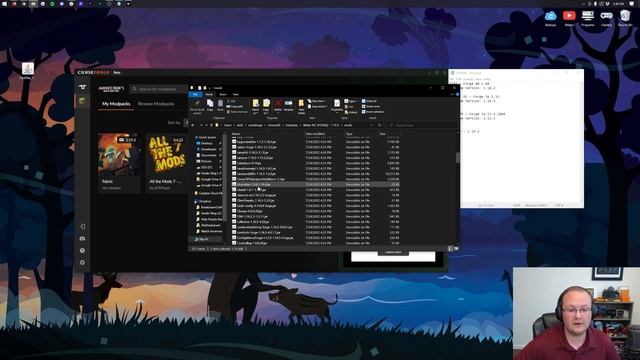Open the Easy access dropdown in ribbon

click(318, 106)
